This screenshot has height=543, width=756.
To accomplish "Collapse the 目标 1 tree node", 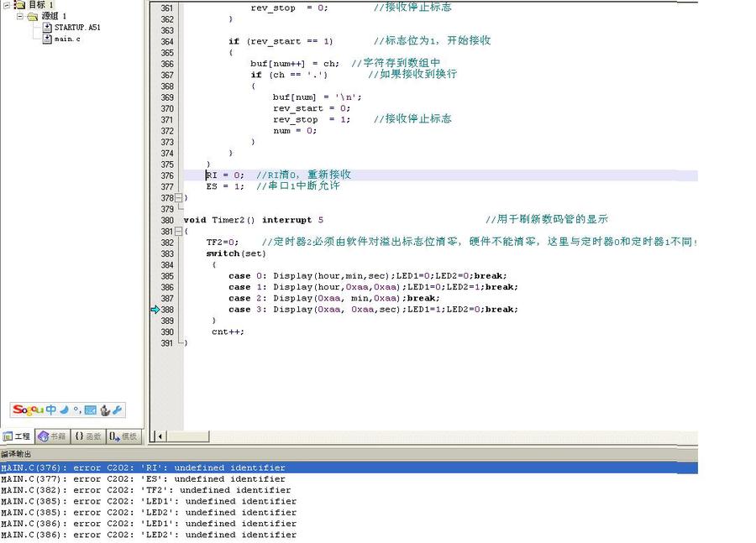I will click(x=6, y=5).
